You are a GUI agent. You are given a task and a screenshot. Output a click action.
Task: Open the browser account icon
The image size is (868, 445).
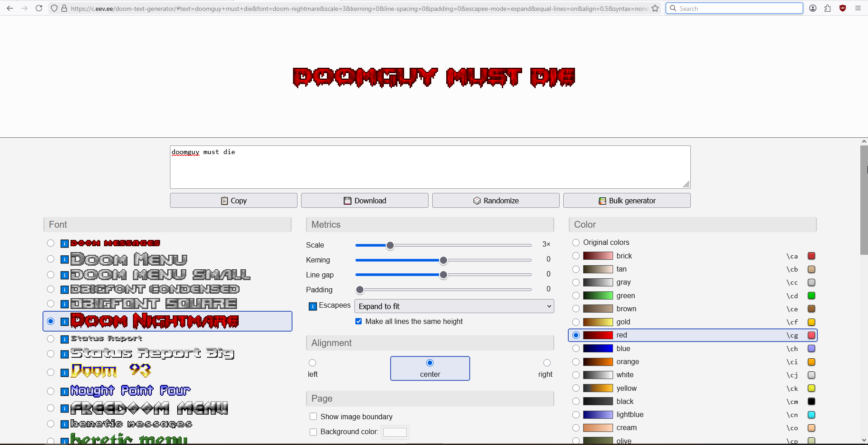(x=813, y=8)
